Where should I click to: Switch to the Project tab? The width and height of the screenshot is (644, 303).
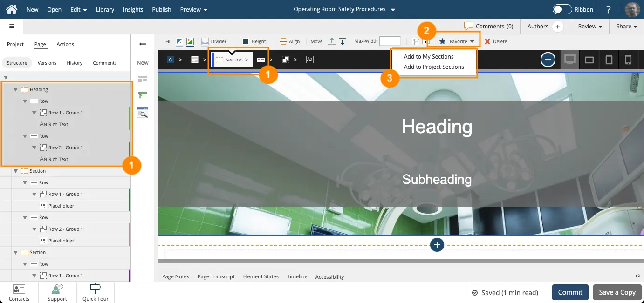15,44
